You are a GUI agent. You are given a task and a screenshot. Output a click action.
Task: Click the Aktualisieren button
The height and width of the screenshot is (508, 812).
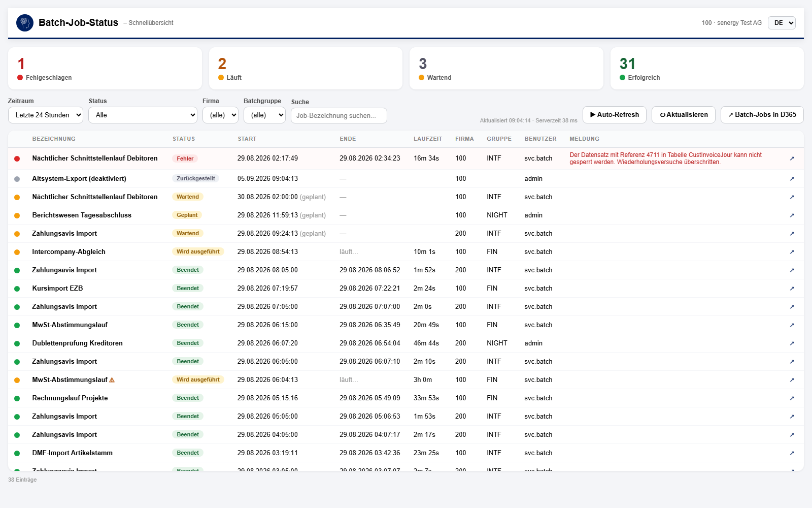click(x=684, y=115)
